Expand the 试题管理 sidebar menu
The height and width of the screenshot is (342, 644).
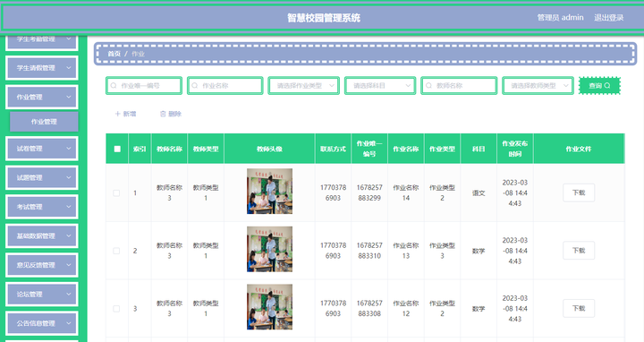(42, 177)
